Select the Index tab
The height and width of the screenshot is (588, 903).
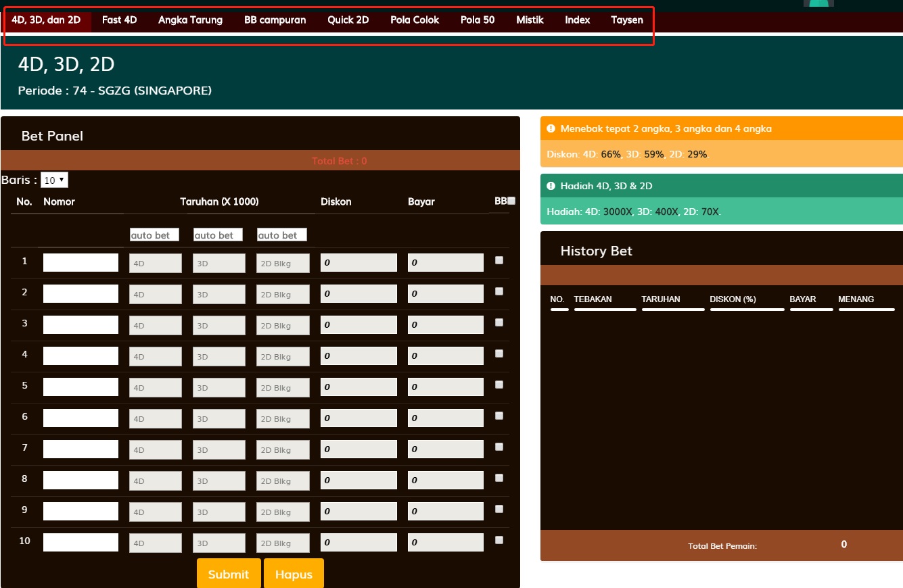[x=578, y=20]
